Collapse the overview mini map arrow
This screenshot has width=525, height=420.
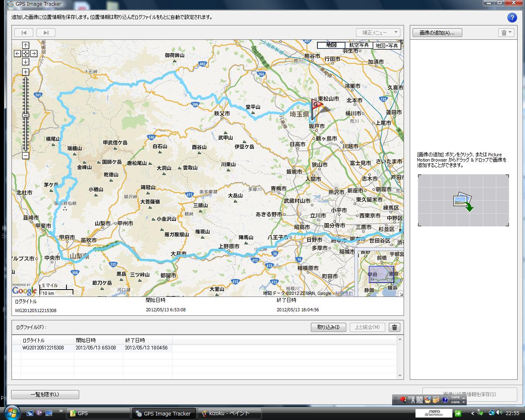(401, 294)
